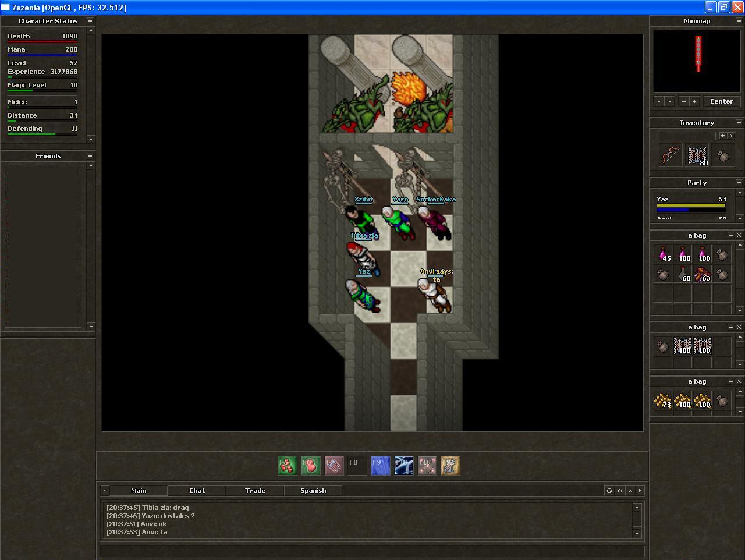
Task: Switch to the Main chat tab
Action: pyautogui.click(x=139, y=491)
